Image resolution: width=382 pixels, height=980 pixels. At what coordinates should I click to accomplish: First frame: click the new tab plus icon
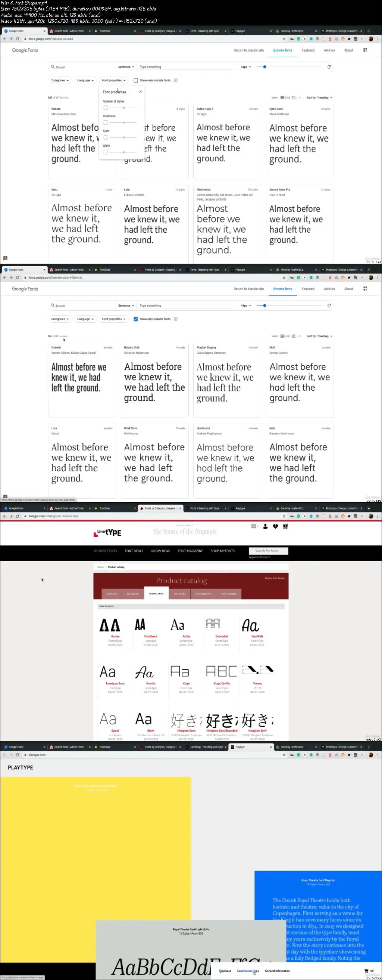(x=369, y=31)
